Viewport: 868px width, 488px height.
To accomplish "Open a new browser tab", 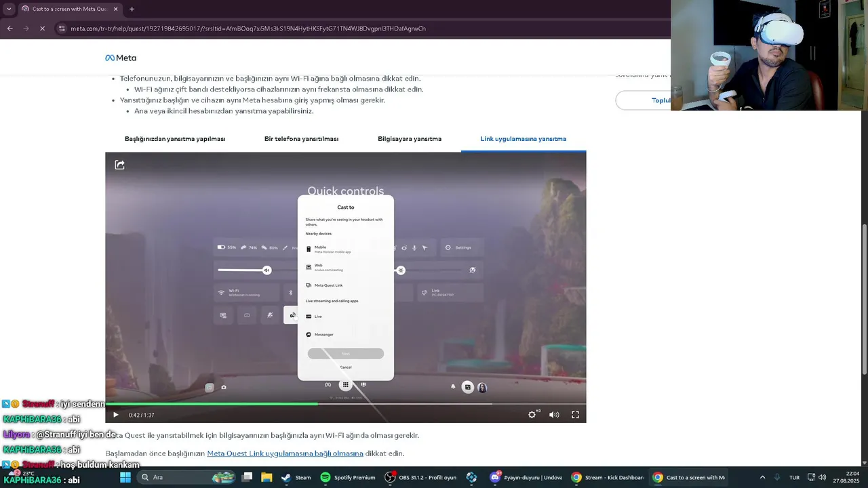I will point(132,9).
